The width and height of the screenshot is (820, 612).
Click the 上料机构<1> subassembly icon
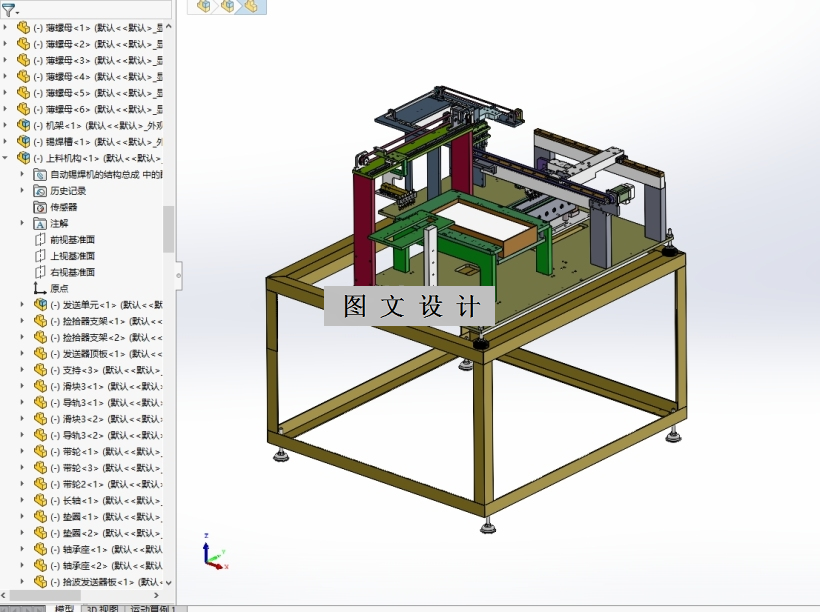click(24, 157)
